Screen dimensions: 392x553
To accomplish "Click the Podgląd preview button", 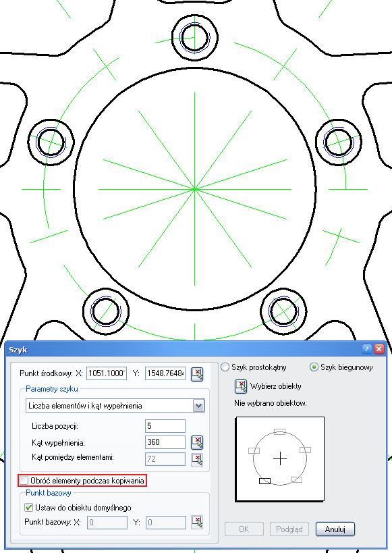I will (x=289, y=529).
